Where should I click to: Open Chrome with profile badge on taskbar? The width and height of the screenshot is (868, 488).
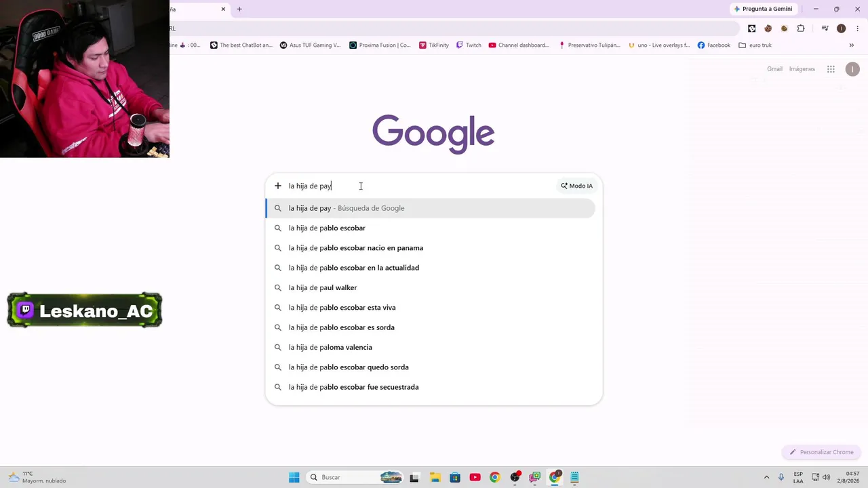[x=555, y=477]
